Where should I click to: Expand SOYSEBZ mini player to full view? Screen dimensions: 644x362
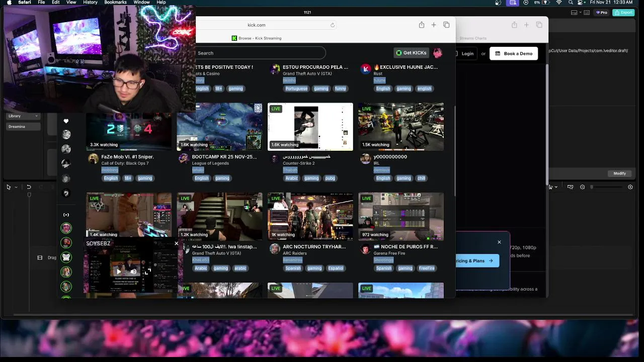[147, 271]
